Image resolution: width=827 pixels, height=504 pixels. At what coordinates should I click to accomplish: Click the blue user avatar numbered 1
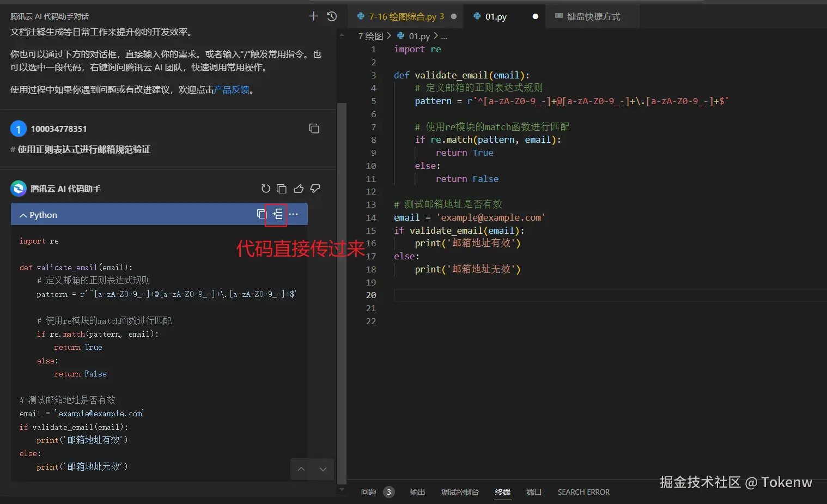(x=19, y=129)
